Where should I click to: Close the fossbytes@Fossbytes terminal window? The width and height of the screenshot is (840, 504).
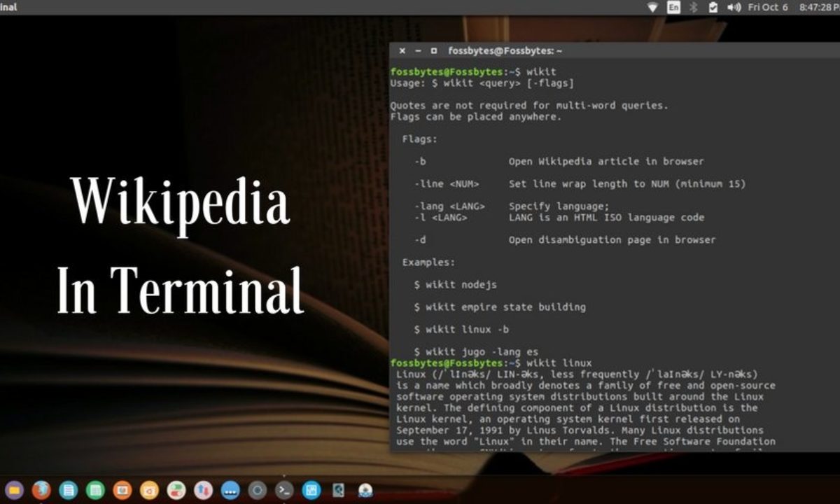[402, 50]
